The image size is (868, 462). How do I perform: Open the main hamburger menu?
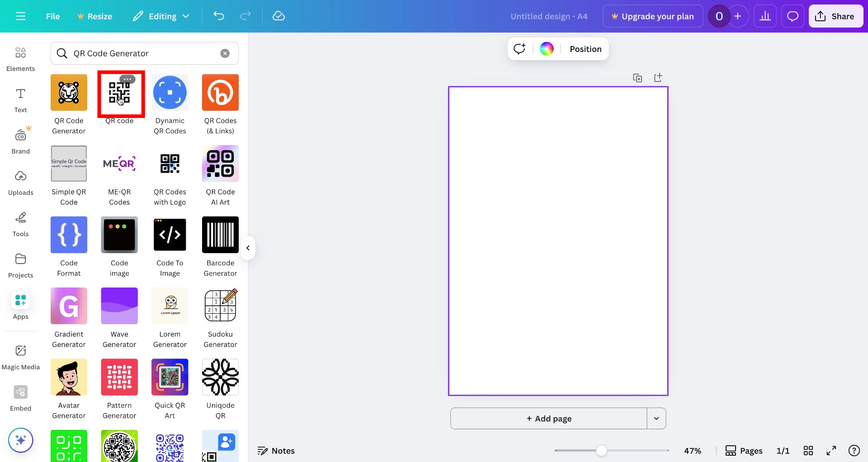click(20, 16)
